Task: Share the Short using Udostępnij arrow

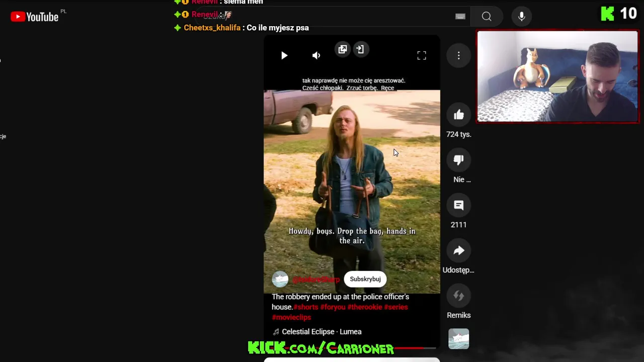Action: (458, 250)
